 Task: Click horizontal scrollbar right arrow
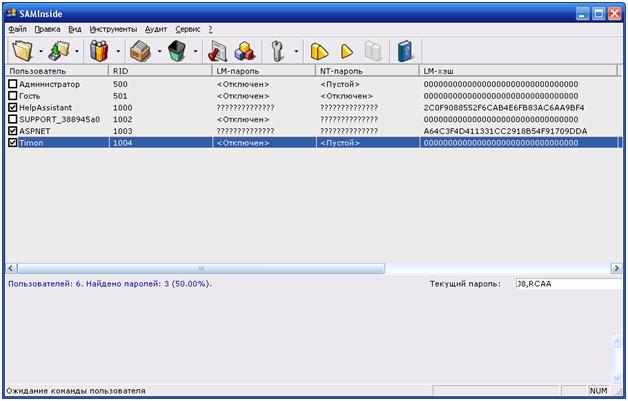click(x=616, y=268)
